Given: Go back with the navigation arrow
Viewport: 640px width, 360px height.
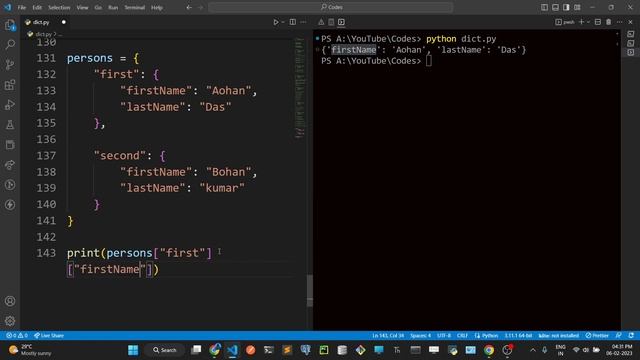Looking at the screenshot, I should [x=189, y=7].
